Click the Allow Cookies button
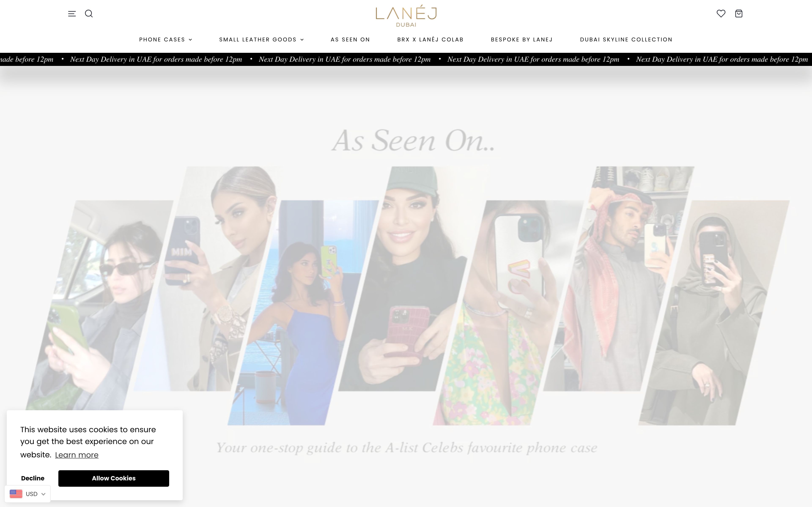 click(114, 478)
